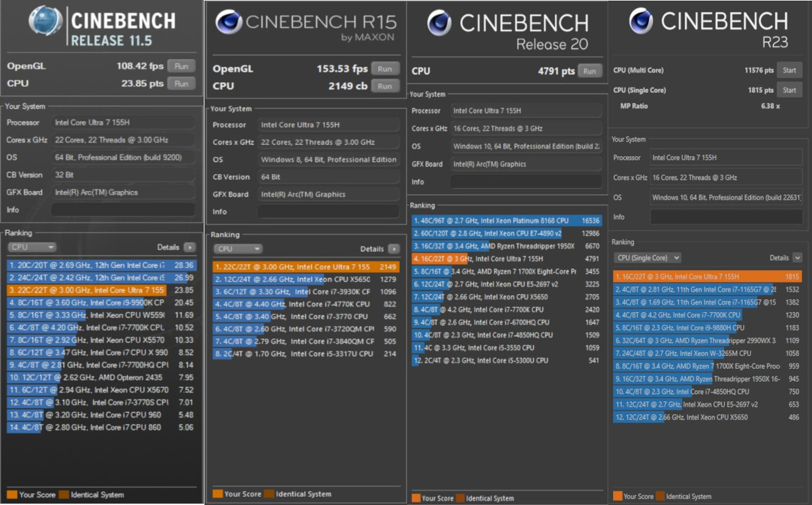812x505 pixels.
Task: Click orange Your Score legend swatch in R23
Action: point(617,496)
